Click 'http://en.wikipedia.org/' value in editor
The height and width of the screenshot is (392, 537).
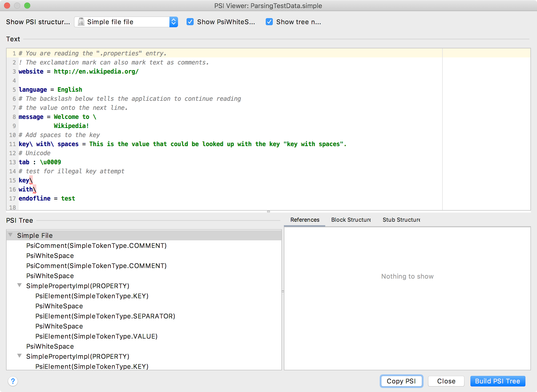(96, 72)
